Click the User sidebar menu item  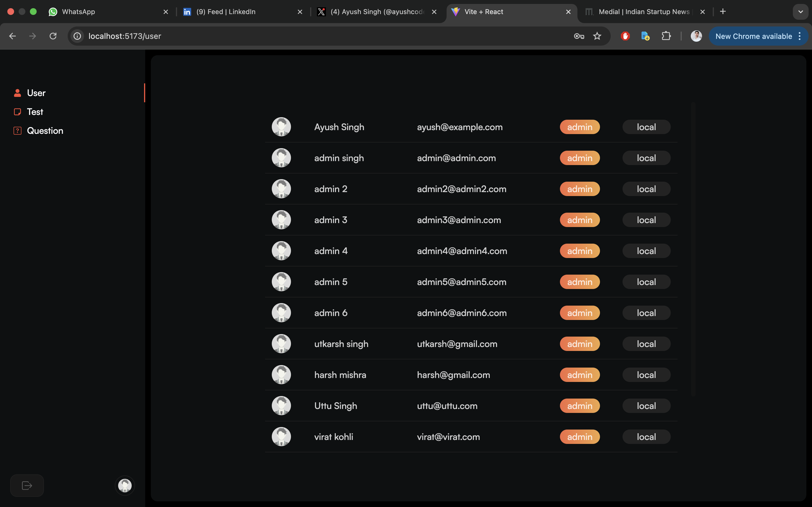click(x=36, y=93)
